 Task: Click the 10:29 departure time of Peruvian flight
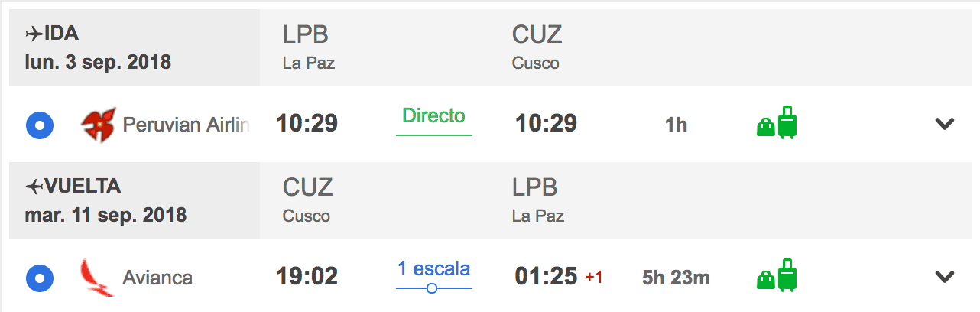coord(307,124)
